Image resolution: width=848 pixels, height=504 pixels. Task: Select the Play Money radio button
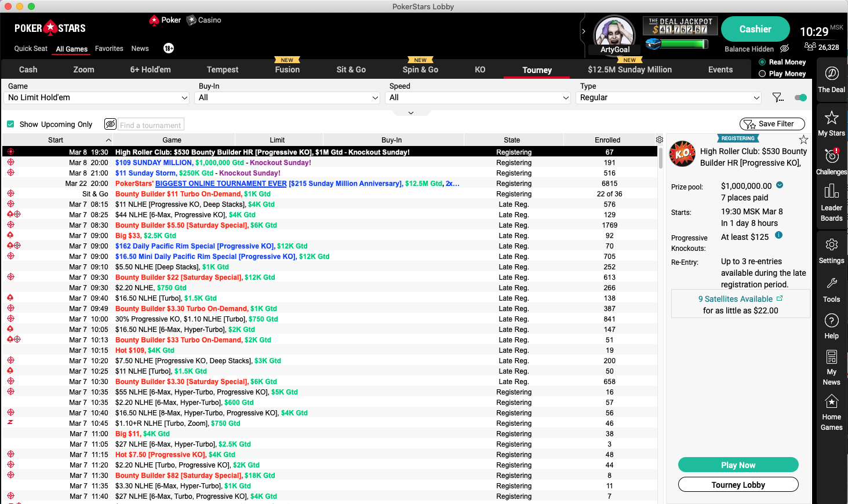(x=762, y=74)
